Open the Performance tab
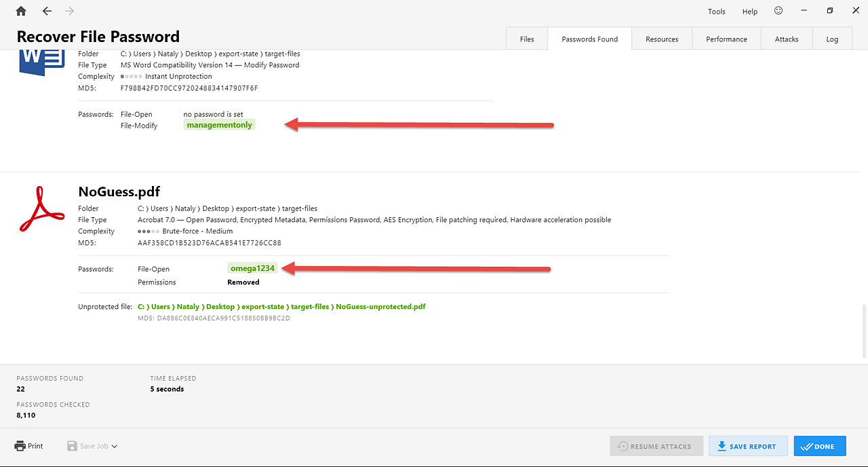Viewport: 868px width, 467px height. click(x=726, y=39)
